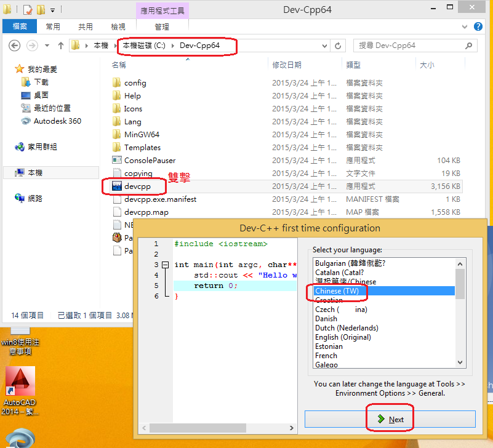Click the Forward navigation arrow

(x=32, y=46)
